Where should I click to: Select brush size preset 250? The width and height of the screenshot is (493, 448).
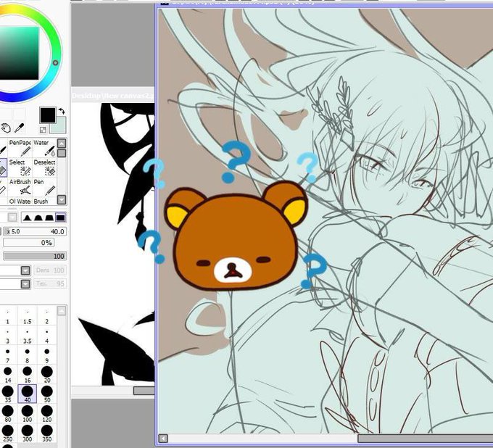(x=7, y=433)
